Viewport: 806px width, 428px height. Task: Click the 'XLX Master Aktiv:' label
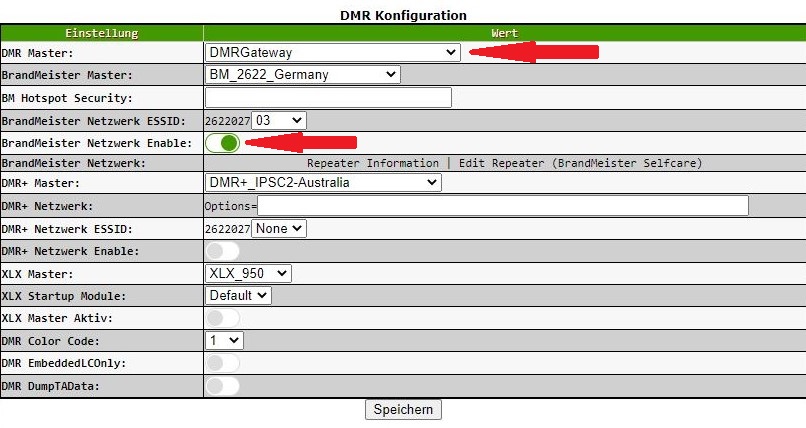coord(57,319)
